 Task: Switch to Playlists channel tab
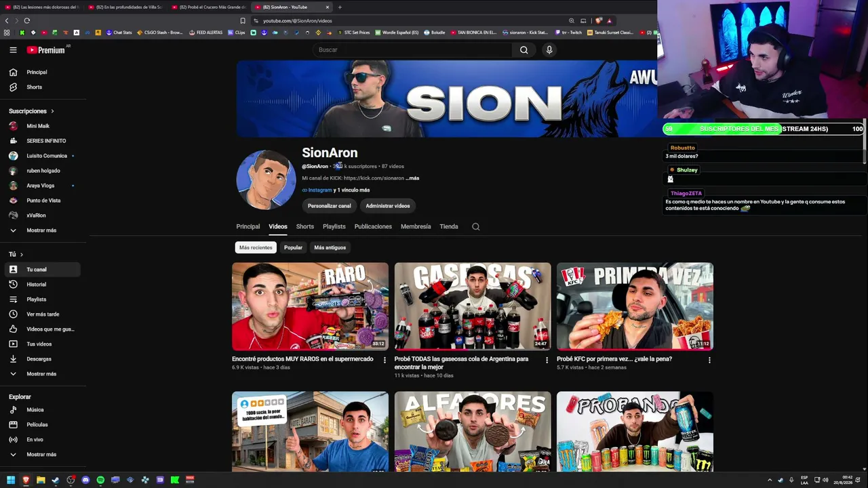(x=334, y=226)
